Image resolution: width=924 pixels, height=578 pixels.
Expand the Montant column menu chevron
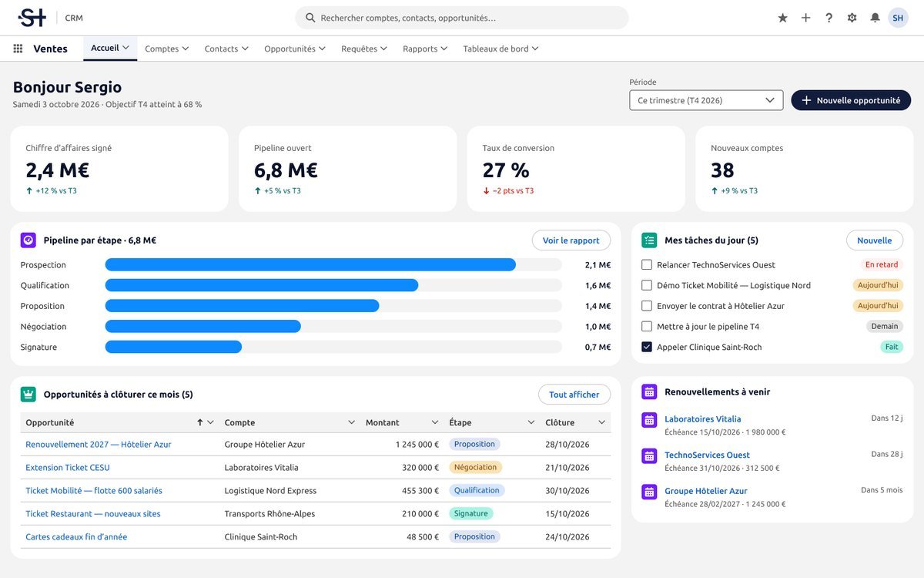pos(435,422)
